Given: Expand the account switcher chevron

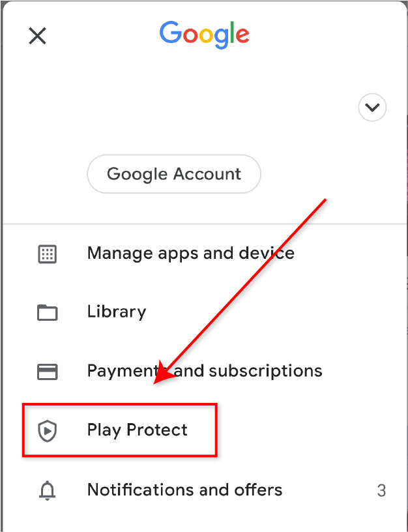Looking at the screenshot, I should point(372,107).
